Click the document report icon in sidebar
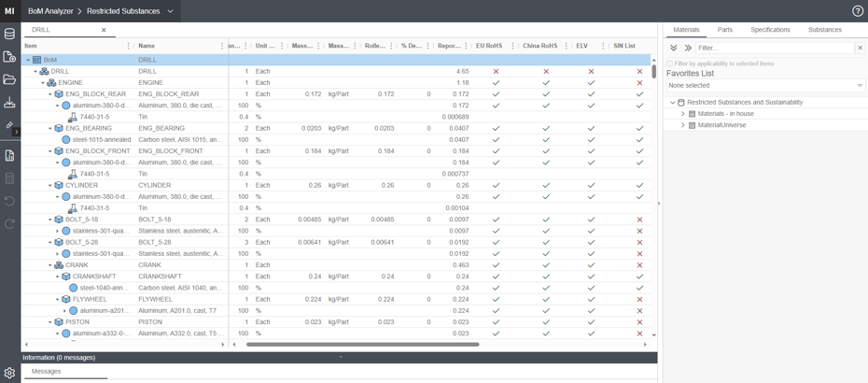Viewport: 868px width, 383px height. [x=9, y=155]
